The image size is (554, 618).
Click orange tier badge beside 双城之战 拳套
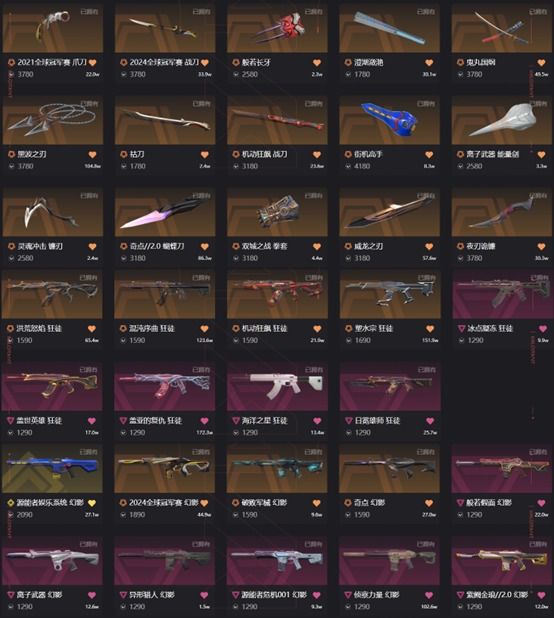tap(236, 246)
